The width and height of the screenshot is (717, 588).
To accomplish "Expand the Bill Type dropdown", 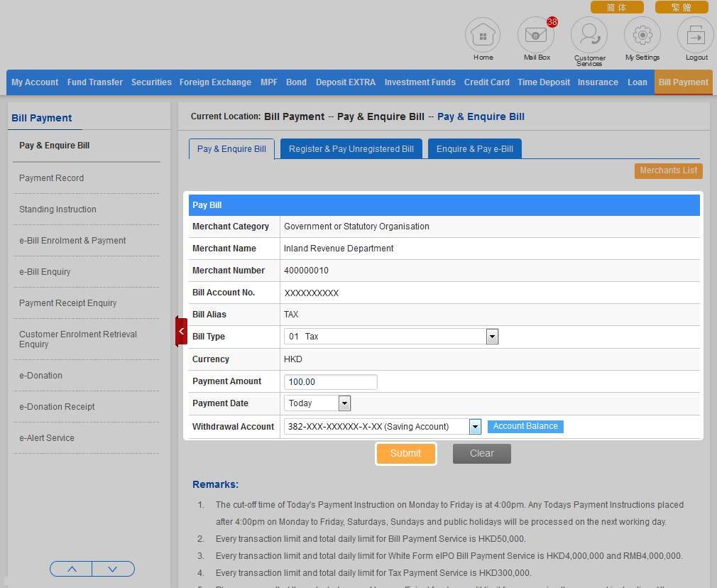I will click(492, 337).
